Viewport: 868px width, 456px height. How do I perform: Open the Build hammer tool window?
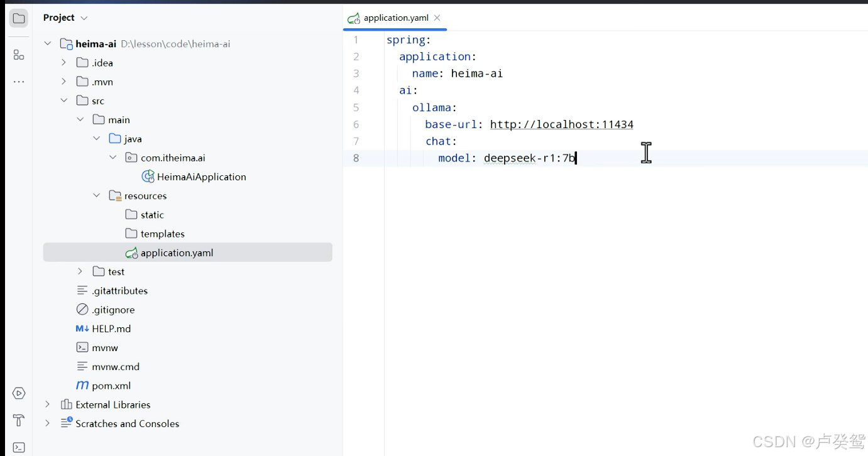click(x=19, y=420)
